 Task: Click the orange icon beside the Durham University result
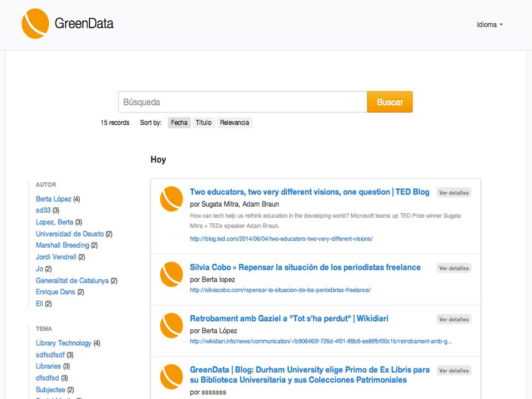pos(171,377)
